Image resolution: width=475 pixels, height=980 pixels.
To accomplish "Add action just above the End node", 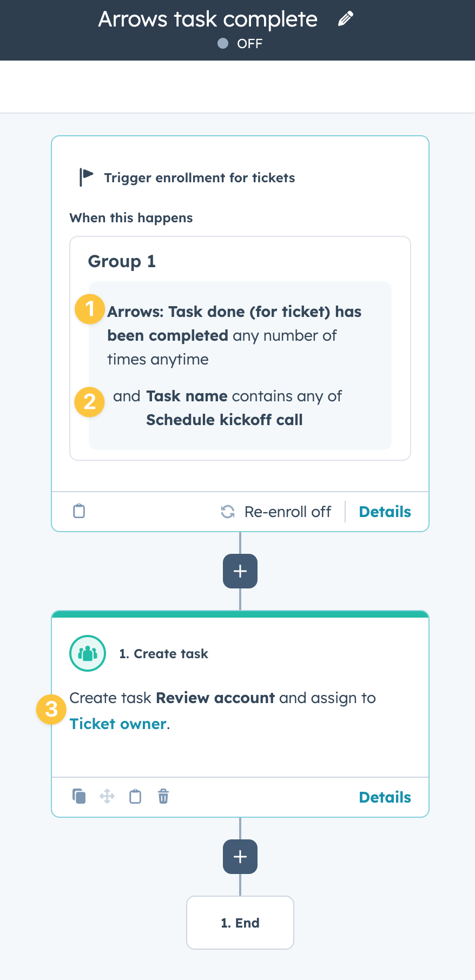I will tap(240, 857).
